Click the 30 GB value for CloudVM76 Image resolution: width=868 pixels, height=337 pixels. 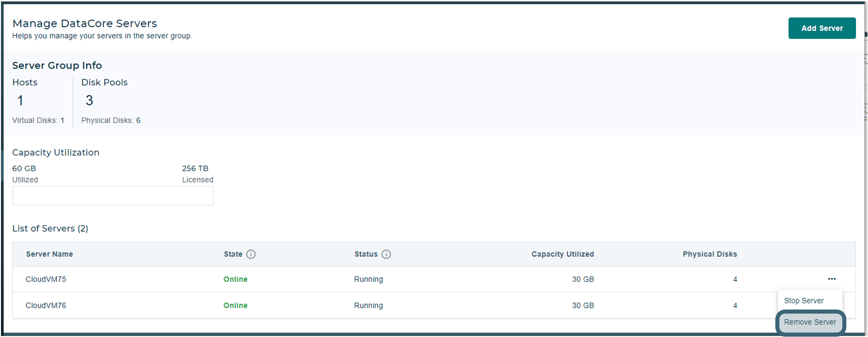583,305
